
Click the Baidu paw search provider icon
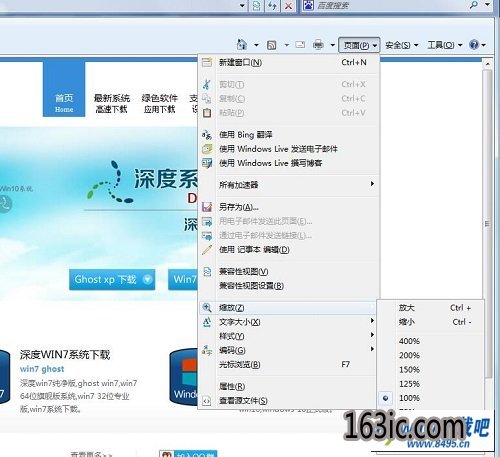[308, 5]
